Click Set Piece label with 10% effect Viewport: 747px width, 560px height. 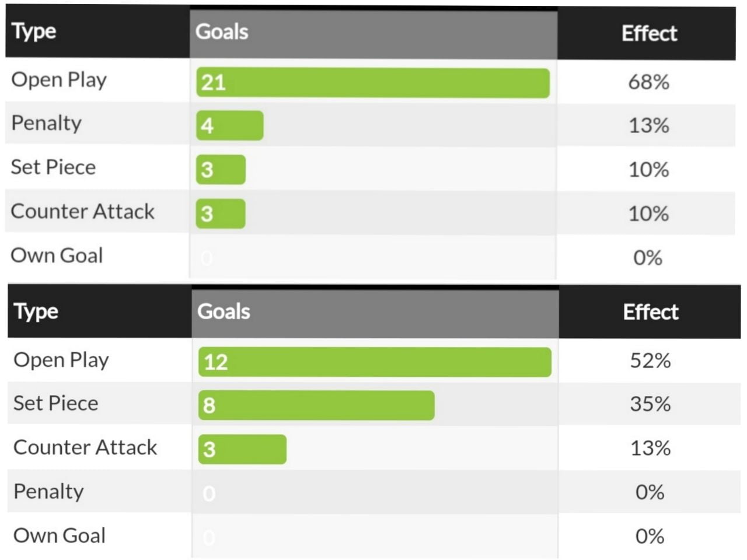tap(53, 167)
